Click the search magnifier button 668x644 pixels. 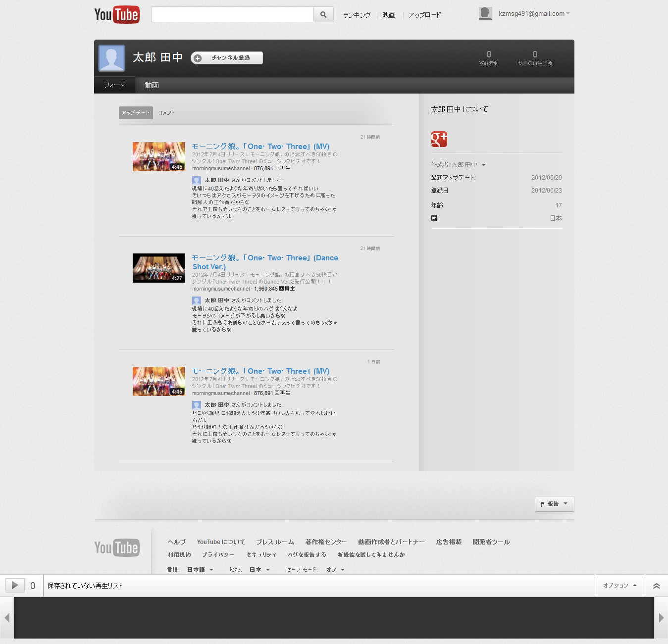[323, 14]
